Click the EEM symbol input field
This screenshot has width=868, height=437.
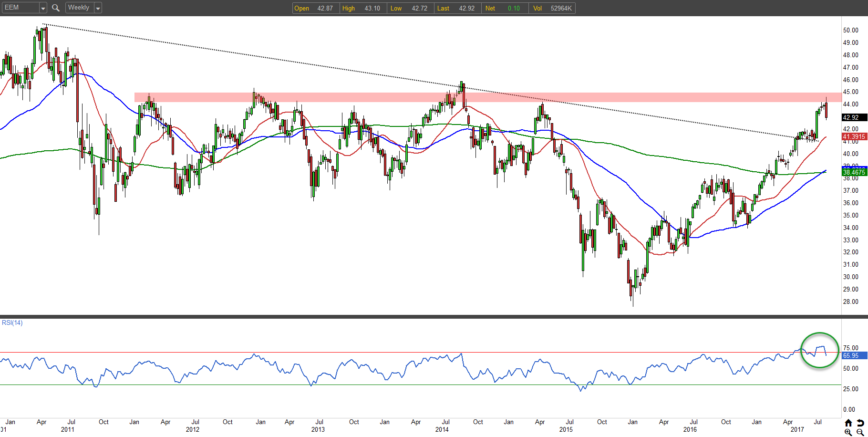click(x=20, y=8)
